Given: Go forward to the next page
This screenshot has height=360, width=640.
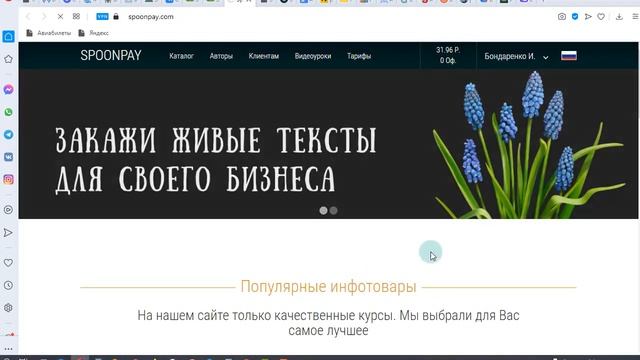Looking at the screenshot, I should pos(44,17).
